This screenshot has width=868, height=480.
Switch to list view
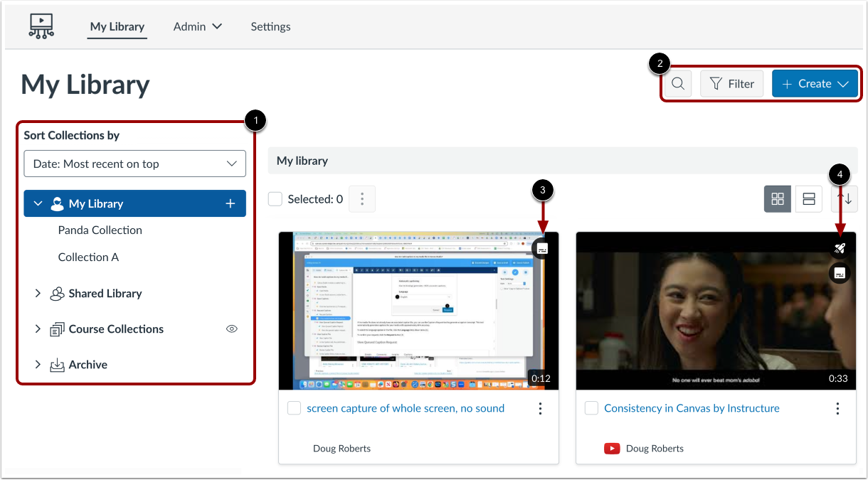pyautogui.click(x=809, y=199)
